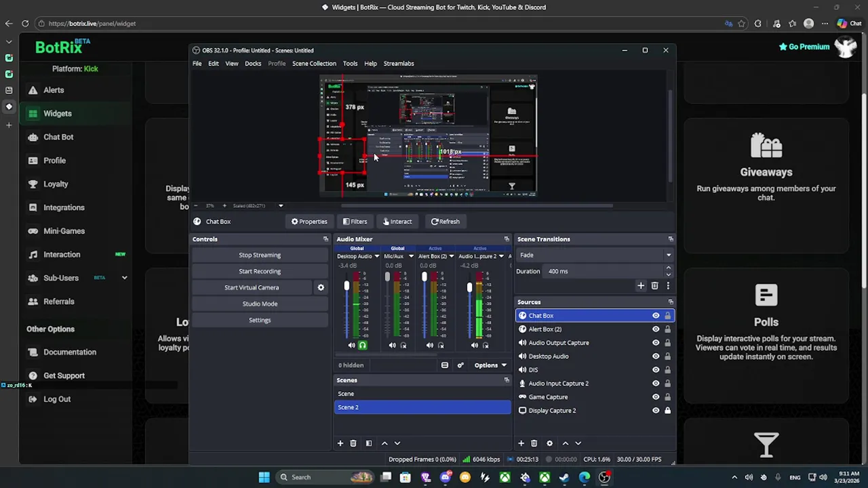Unlock the Display Capture 2 source
Image resolution: width=868 pixels, height=488 pixels.
pos(667,411)
